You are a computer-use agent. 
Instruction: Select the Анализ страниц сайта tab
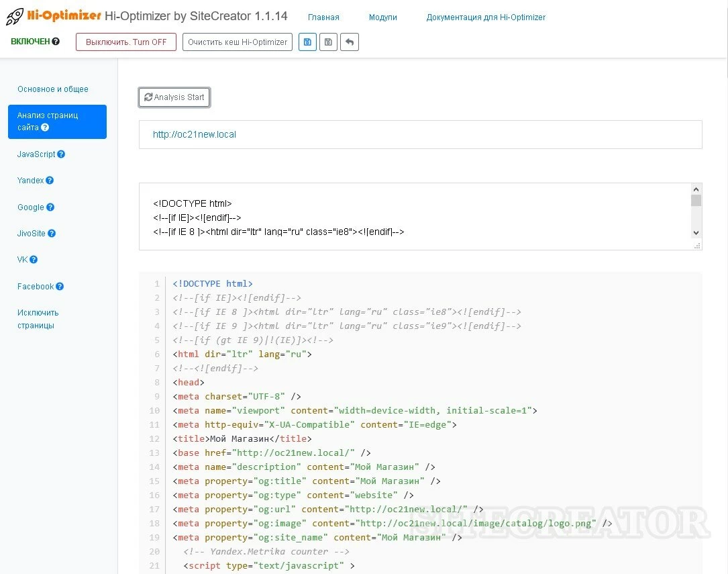coord(57,122)
